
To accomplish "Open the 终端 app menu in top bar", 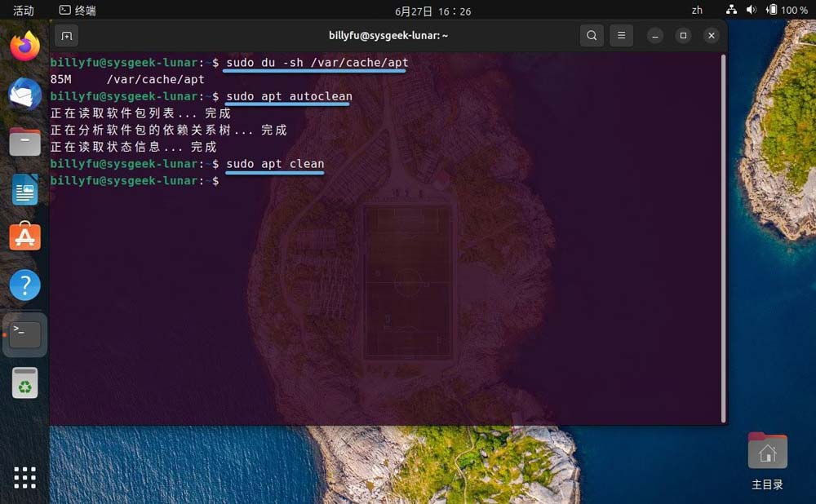I will click(x=78, y=11).
